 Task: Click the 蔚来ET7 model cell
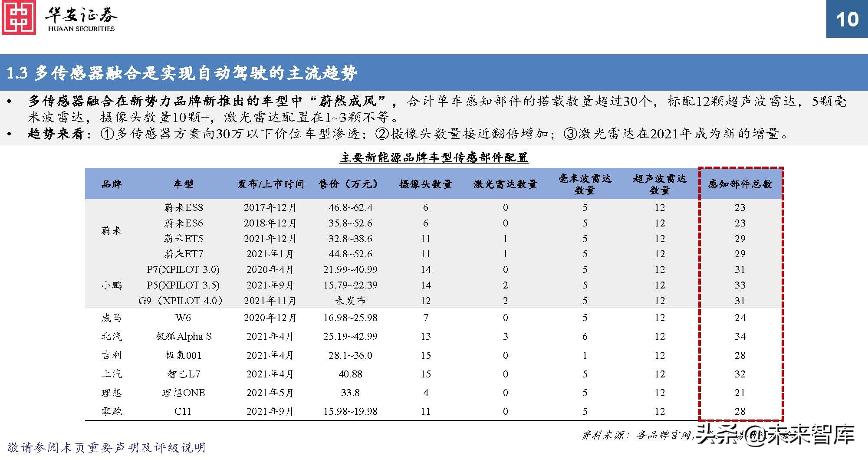point(183,254)
